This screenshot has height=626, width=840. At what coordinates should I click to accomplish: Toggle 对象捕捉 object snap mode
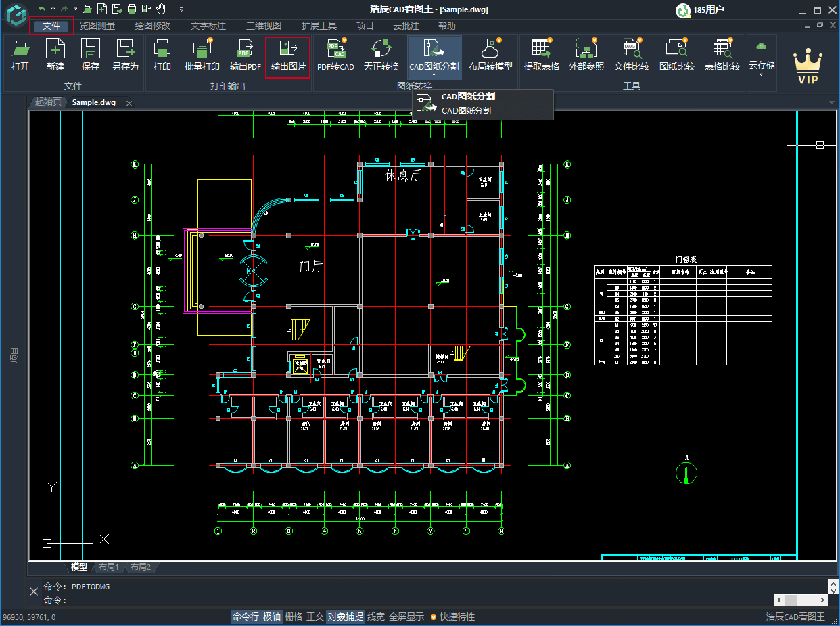click(345, 617)
